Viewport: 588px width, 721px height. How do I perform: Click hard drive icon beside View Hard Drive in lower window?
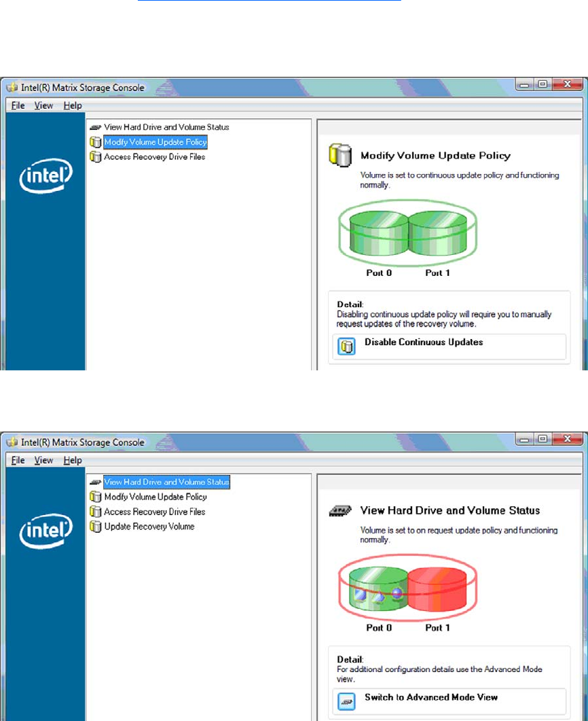pyautogui.click(x=96, y=482)
